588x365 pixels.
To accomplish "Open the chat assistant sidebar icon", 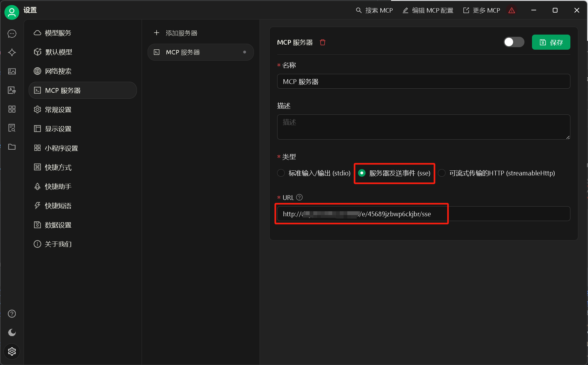I will point(12,34).
